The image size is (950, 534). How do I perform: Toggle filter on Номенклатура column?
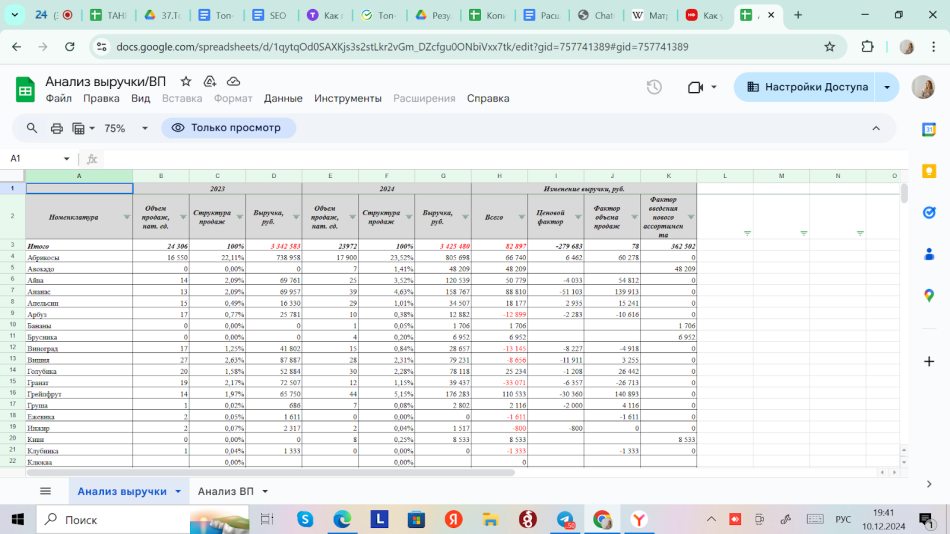[x=126, y=217]
